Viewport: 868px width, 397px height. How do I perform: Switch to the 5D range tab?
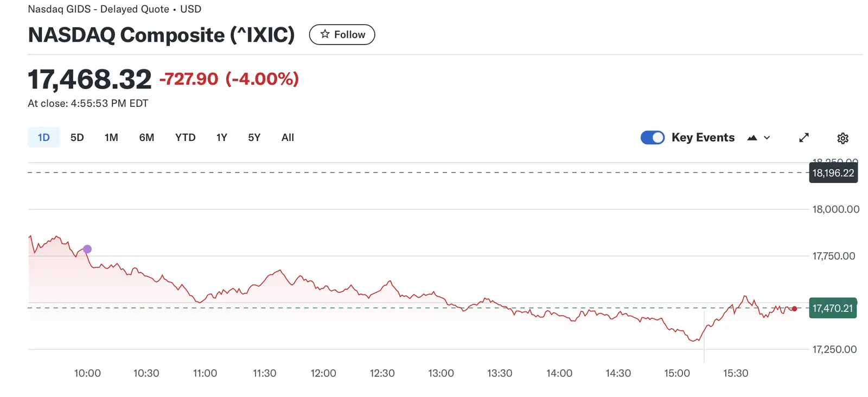click(x=77, y=138)
